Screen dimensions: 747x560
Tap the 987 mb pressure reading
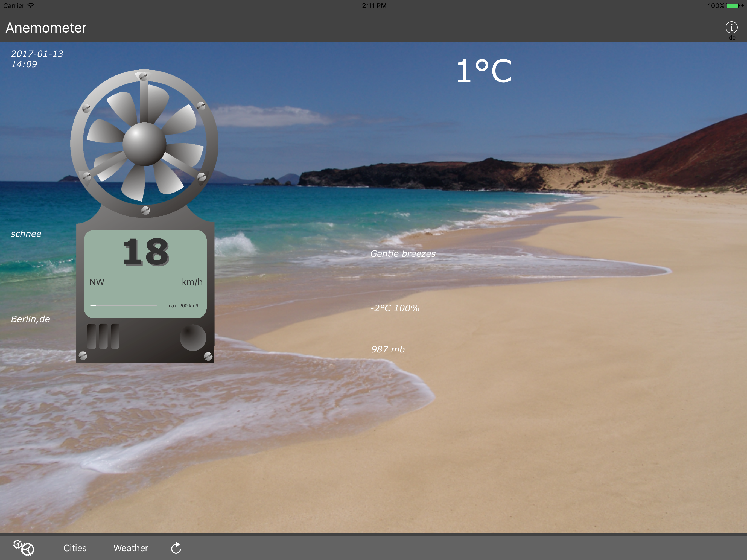pyautogui.click(x=388, y=349)
